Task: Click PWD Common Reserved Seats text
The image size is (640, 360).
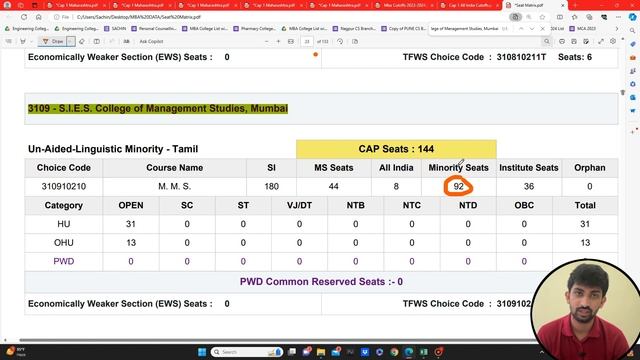Action: coord(321,282)
